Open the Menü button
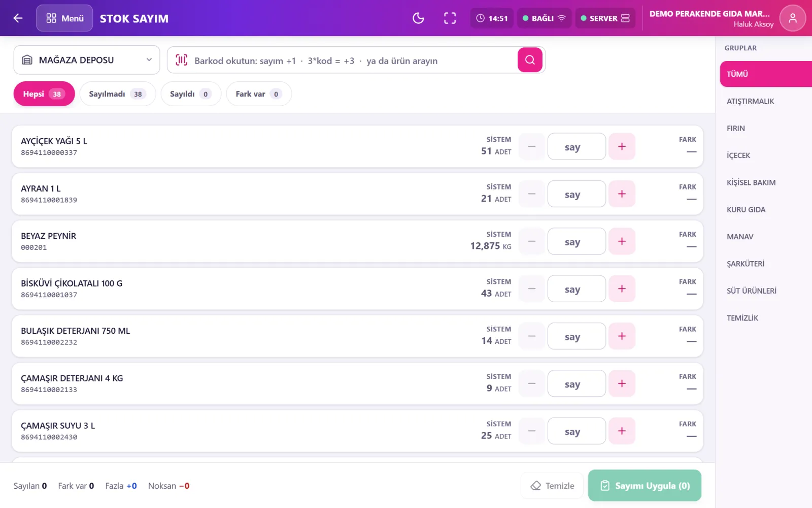 (x=64, y=18)
